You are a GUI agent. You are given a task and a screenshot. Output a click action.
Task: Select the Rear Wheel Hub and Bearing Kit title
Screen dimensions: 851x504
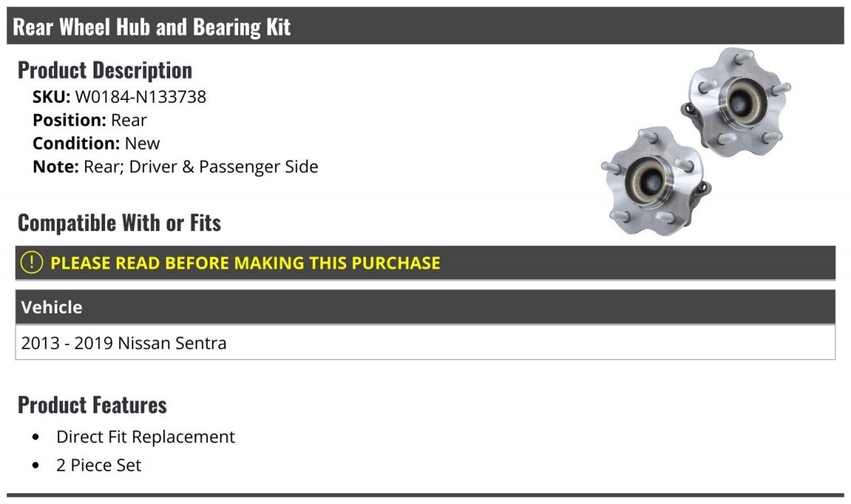pyautogui.click(x=152, y=27)
